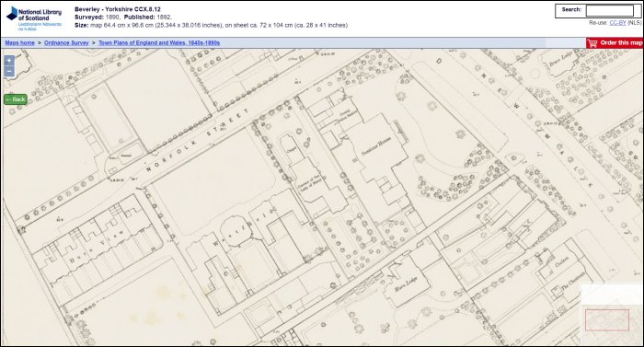Order this map button
The width and height of the screenshot is (644, 347).
(x=615, y=42)
